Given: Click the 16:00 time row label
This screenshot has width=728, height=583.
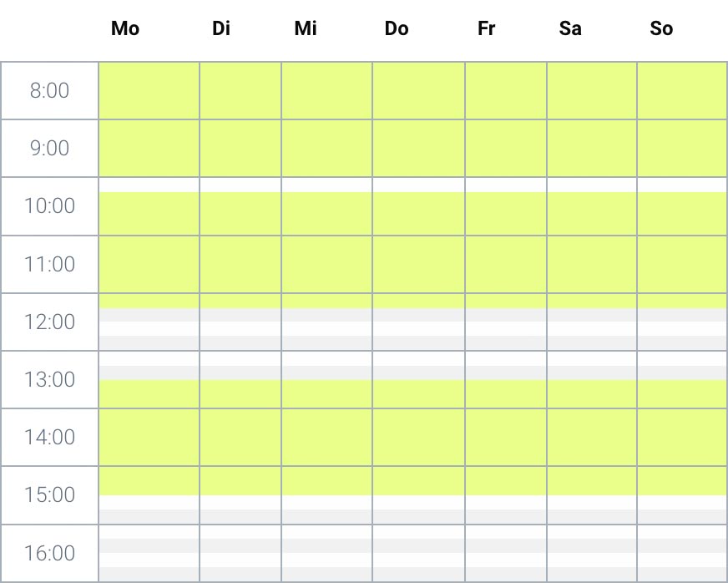Looking at the screenshot, I should pyautogui.click(x=49, y=553).
